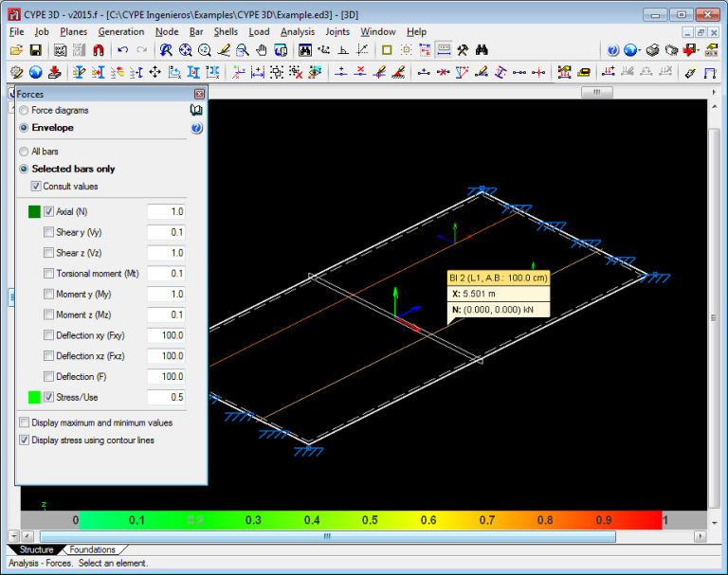This screenshot has height=575, width=728.
Task: Click the light green Stress/Use color swatch
Action: click(x=34, y=397)
